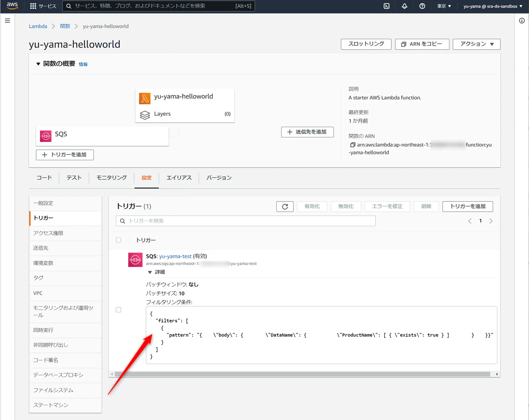Open State machines in the side menu

pyautogui.click(x=65, y=405)
